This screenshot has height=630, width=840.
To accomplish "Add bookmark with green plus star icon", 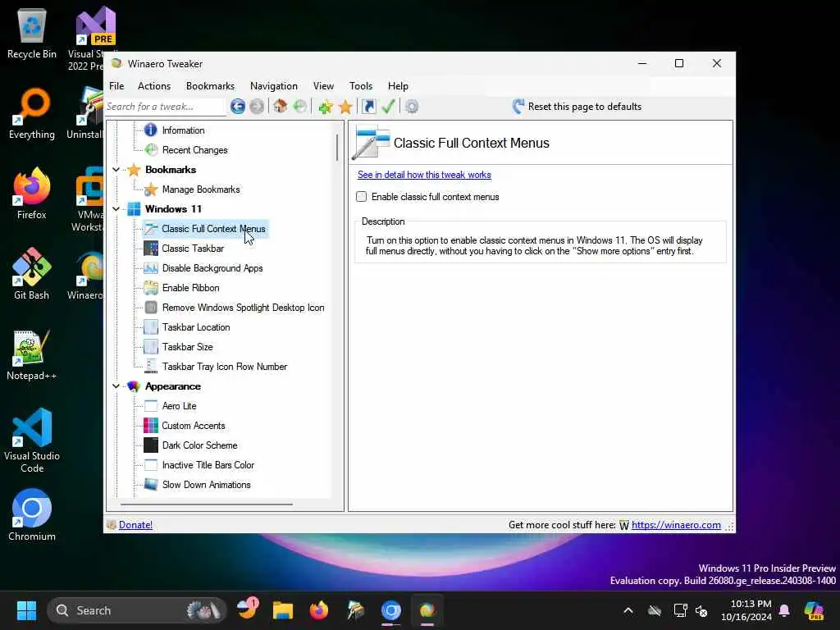I will point(325,107).
